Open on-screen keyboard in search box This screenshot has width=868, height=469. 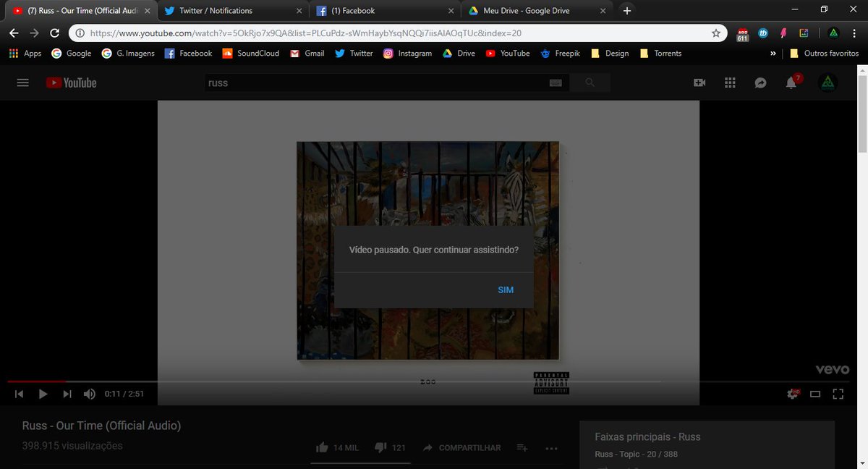click(556, 83)
